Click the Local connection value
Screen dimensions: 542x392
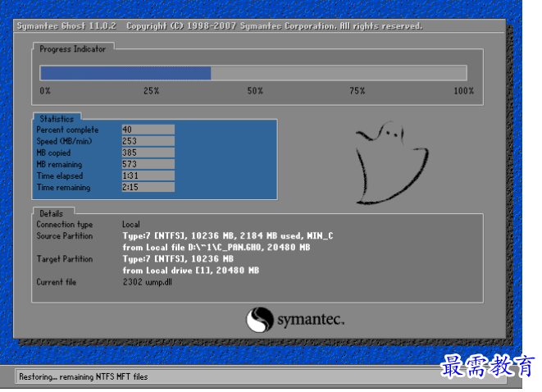131,225
